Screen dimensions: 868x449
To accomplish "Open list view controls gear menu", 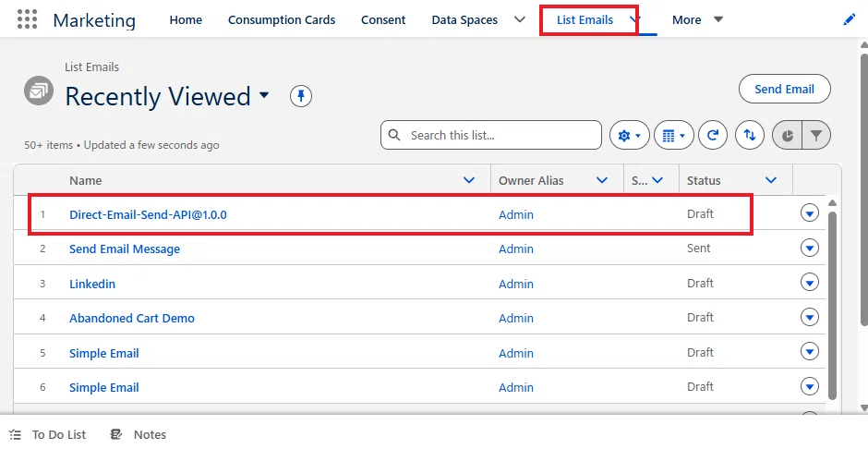I will [630, 135].
